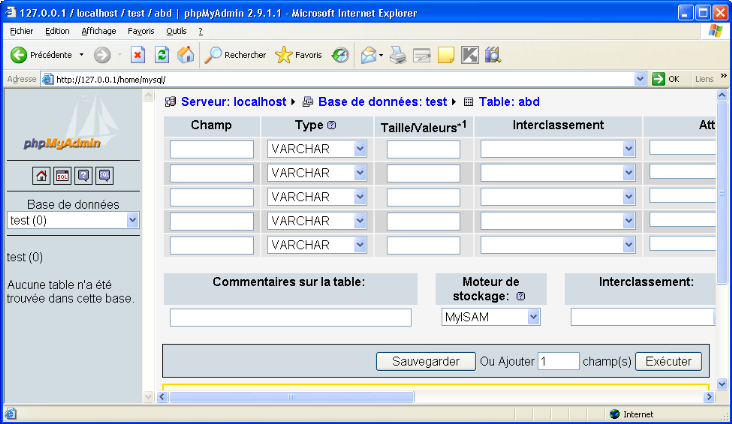
Task: Click the Print icon in browser toolbar
Action: pyautogui.click(x=398, y=55)
